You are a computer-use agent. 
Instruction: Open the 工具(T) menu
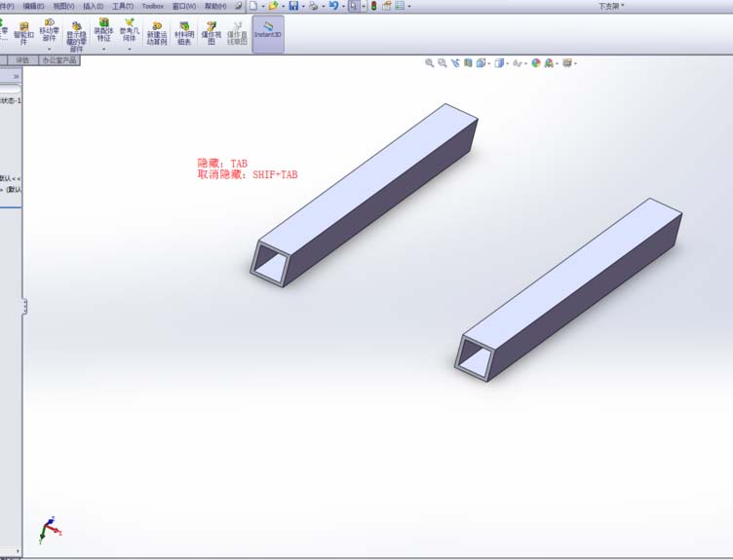[x=123, y=6]
